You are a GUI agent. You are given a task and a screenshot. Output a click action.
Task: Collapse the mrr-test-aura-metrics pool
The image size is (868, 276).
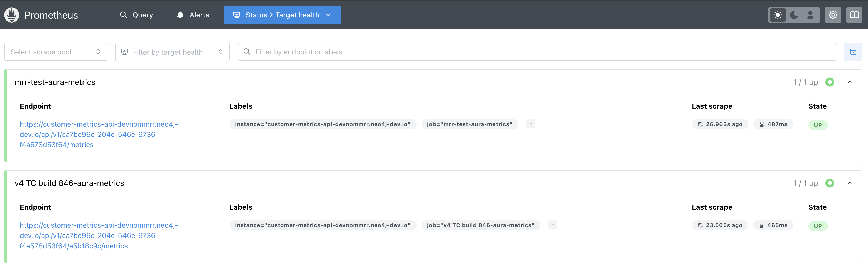point(850,82)
